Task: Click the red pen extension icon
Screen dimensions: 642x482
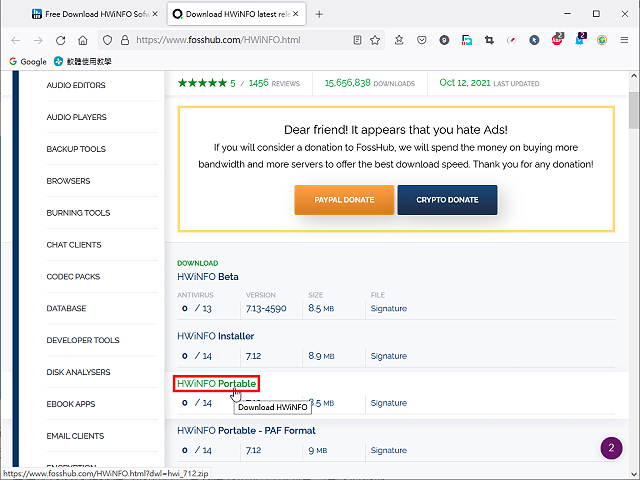Action: click(x=511, y=40)
